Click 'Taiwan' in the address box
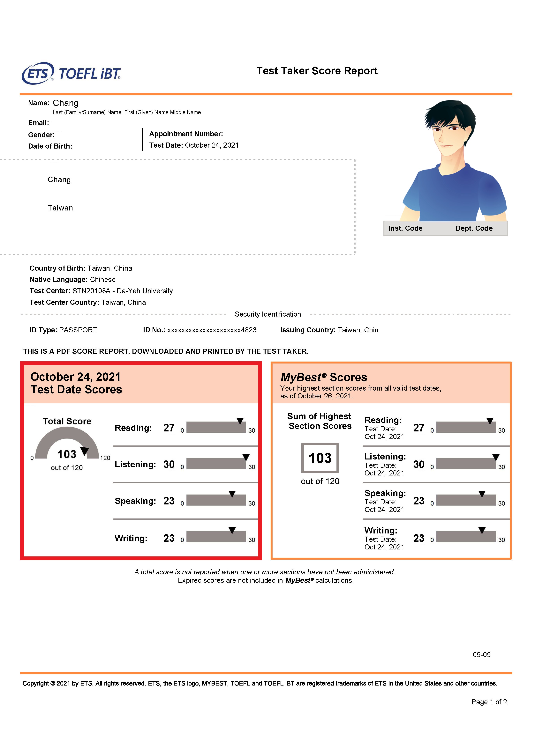Screen dimensions: 535x756 pos(60,208)
